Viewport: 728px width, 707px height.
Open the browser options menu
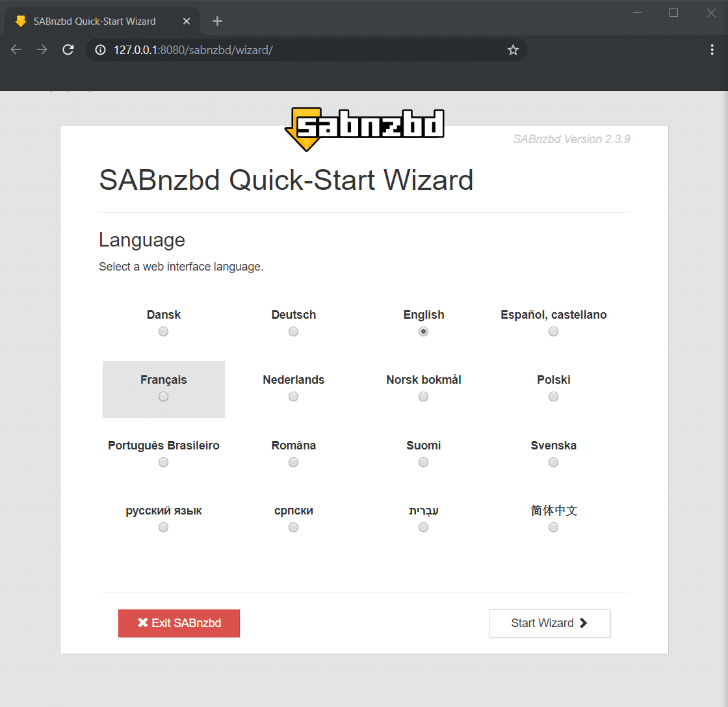(x=713, y=49)
